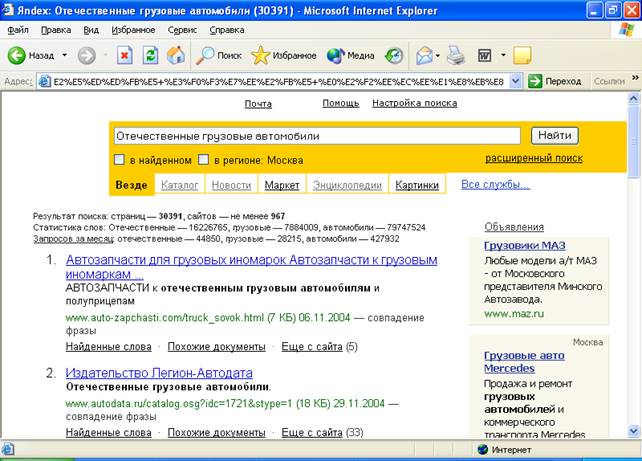Click the Найти search button
Viewport: 642px width, 461px height.
coord(553,136)
